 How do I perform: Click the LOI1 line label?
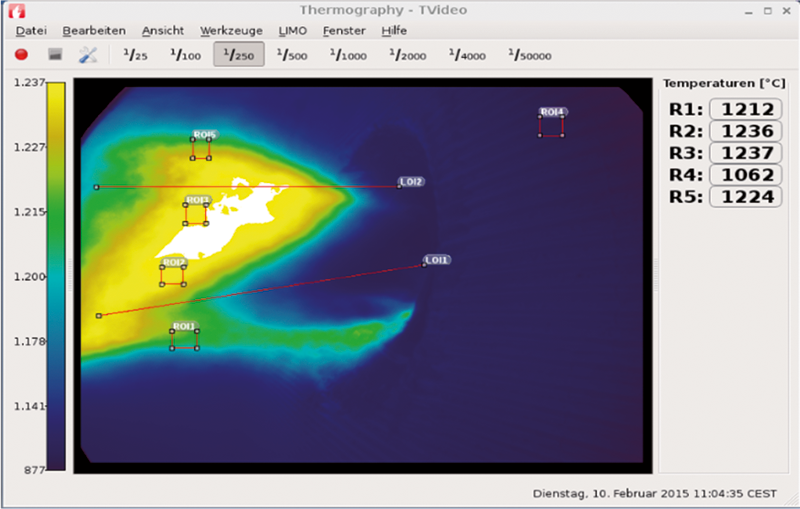pos(437,260)
